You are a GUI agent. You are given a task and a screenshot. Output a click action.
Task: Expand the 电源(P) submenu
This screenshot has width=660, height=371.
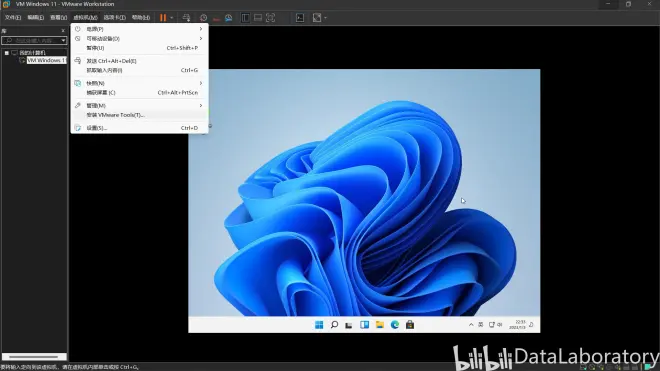coord(139,29)
